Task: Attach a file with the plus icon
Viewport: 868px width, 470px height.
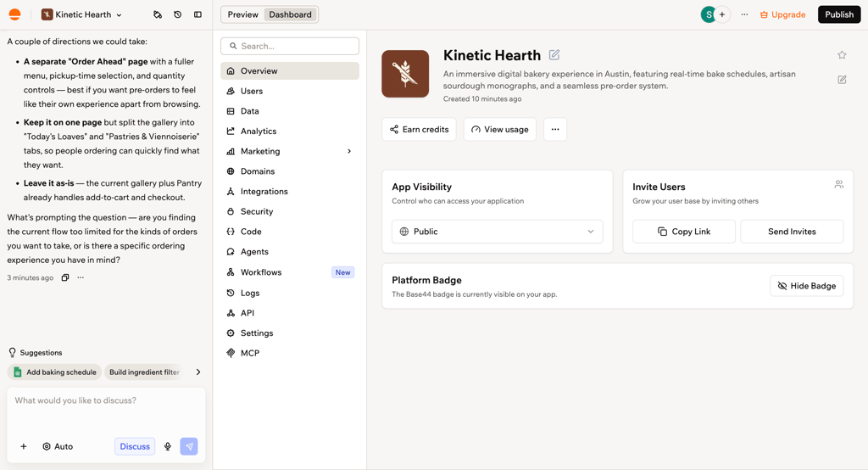Action: [x=23, y=446]
